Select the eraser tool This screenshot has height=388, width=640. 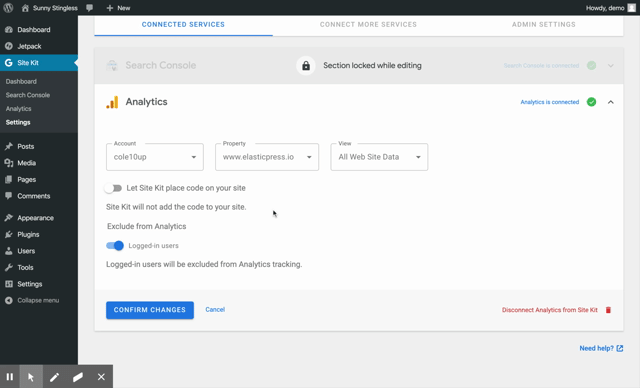click(78, 377)
